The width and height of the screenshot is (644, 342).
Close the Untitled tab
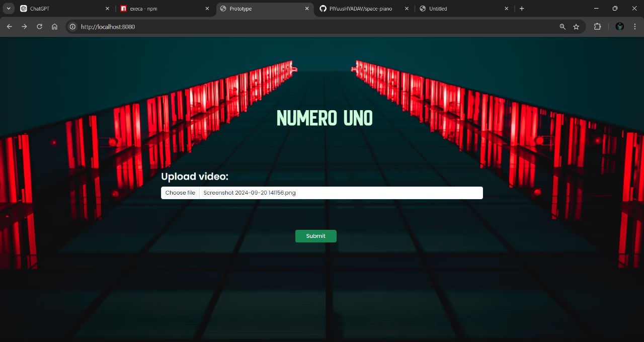point(506,9)
